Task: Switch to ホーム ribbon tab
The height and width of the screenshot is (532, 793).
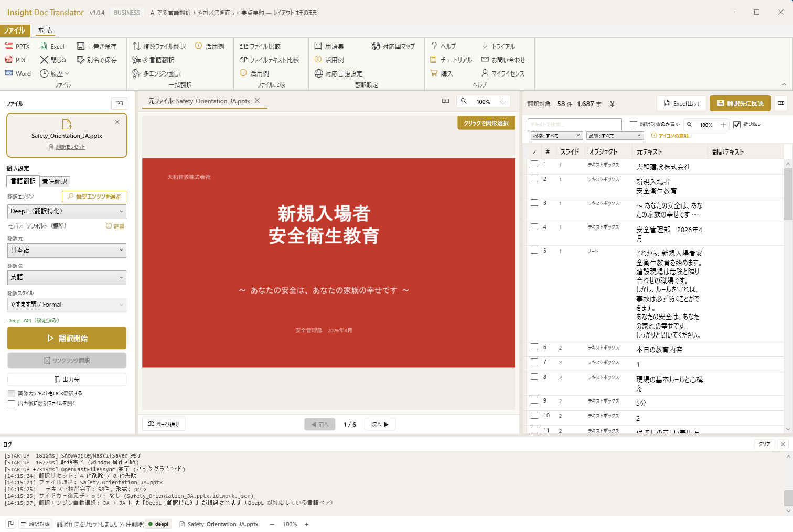Action: click(45, 30)
